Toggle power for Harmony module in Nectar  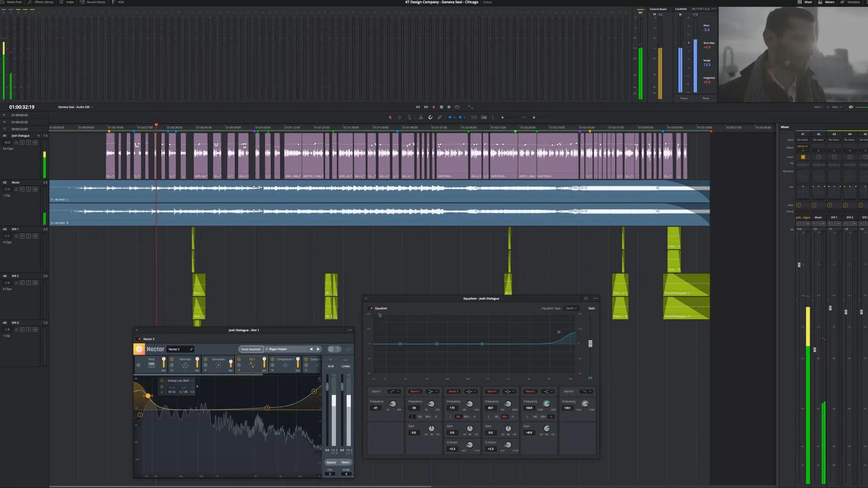[172, 359]
